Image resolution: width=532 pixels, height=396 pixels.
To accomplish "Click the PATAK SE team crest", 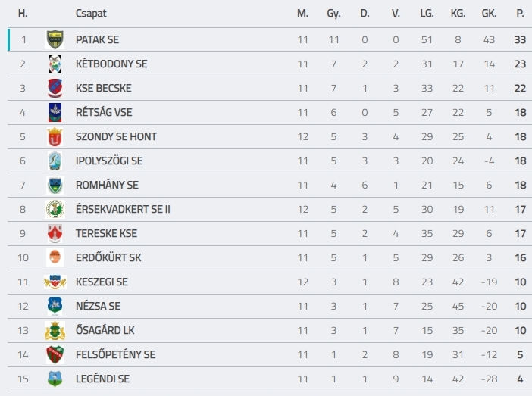I will pos(55,39).
